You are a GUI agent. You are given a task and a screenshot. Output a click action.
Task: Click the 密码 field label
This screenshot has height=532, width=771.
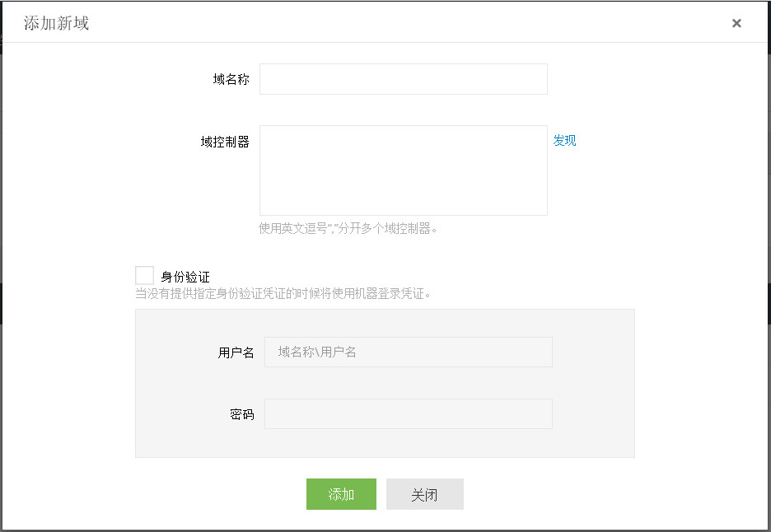point(241,415)
